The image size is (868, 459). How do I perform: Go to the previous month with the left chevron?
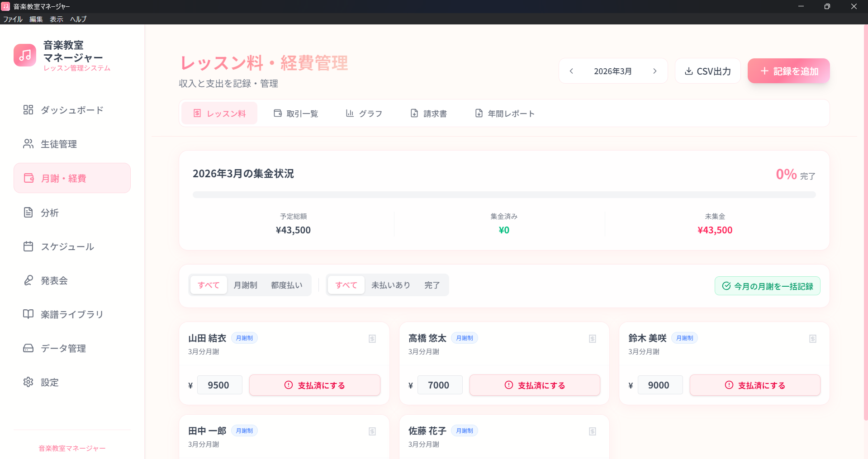point(571,71)
